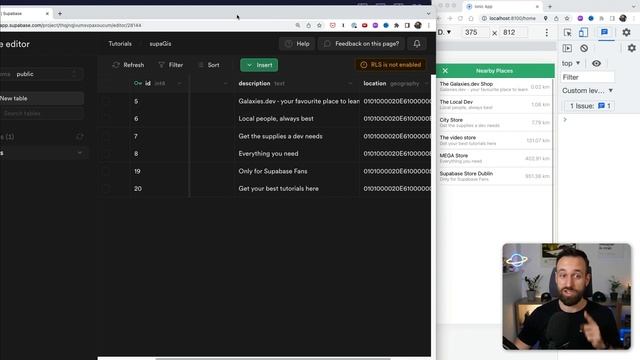Bookmark the Supabase page with the star icon
640x360 pixels.
(319, 25)
